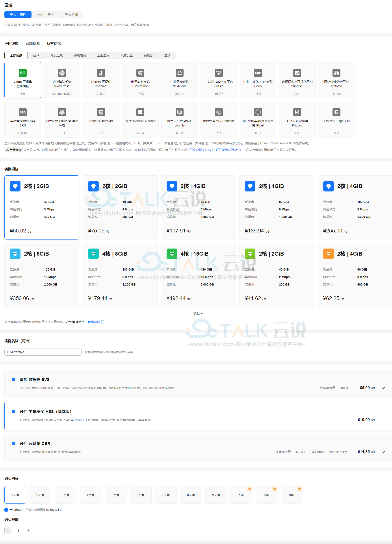
Task: Choose the Kodbox K icon
Action: click(x=297, y=112)
